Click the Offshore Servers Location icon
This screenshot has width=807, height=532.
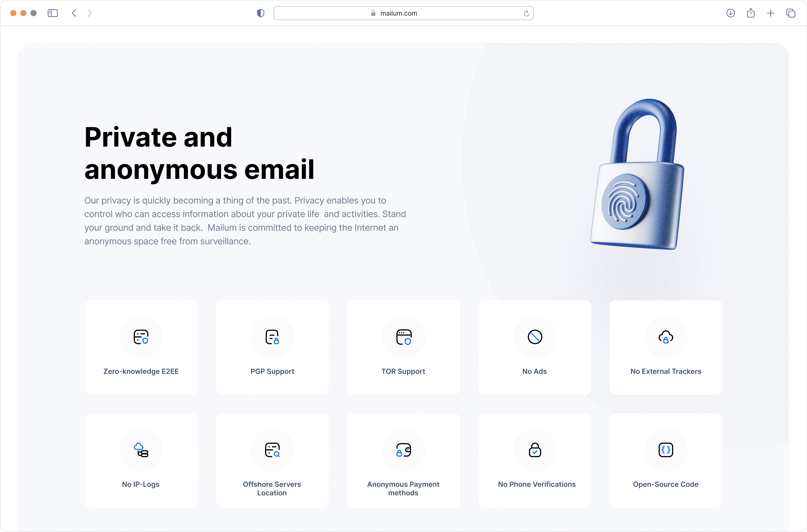[x=272, y=450]
